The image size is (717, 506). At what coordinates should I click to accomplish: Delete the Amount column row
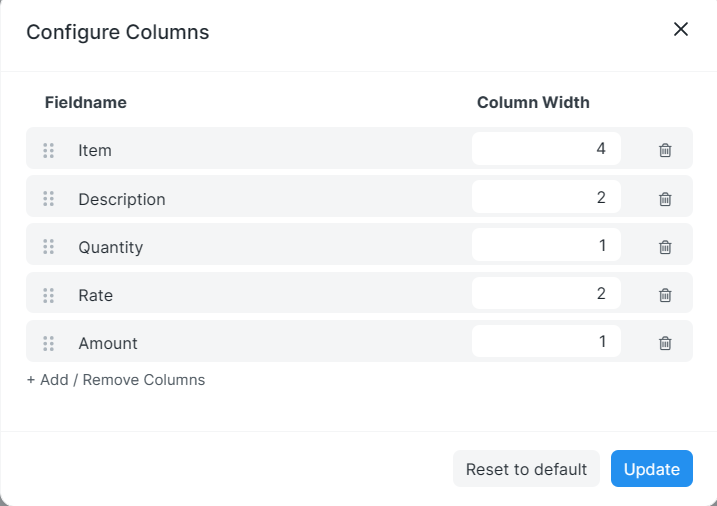[x=665, y=343]
